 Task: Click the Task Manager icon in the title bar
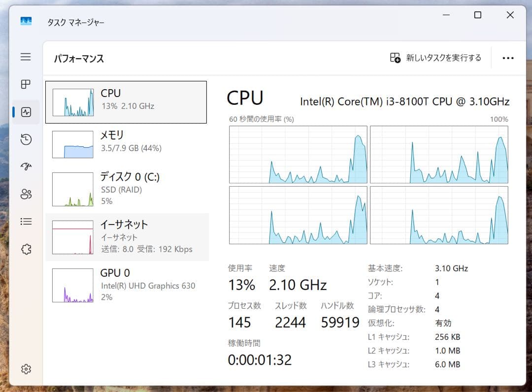26,22
